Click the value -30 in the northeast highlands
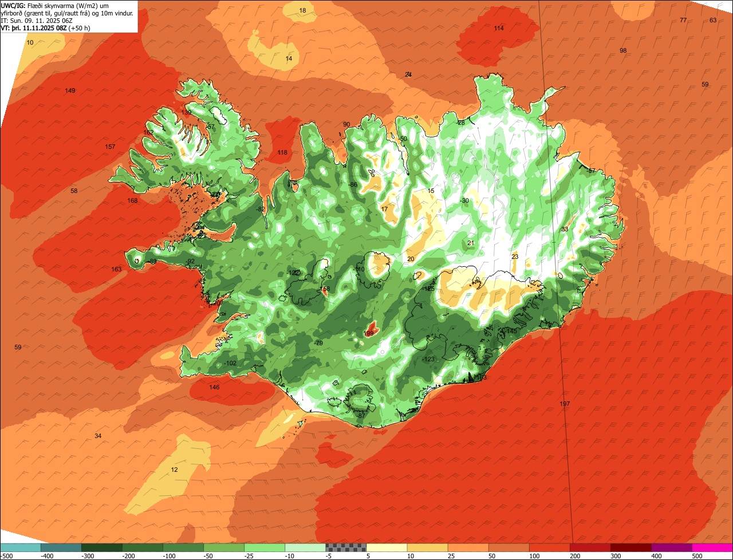This screenshot has height=560, width=733. pyautogui.click(x=464, y=200)
